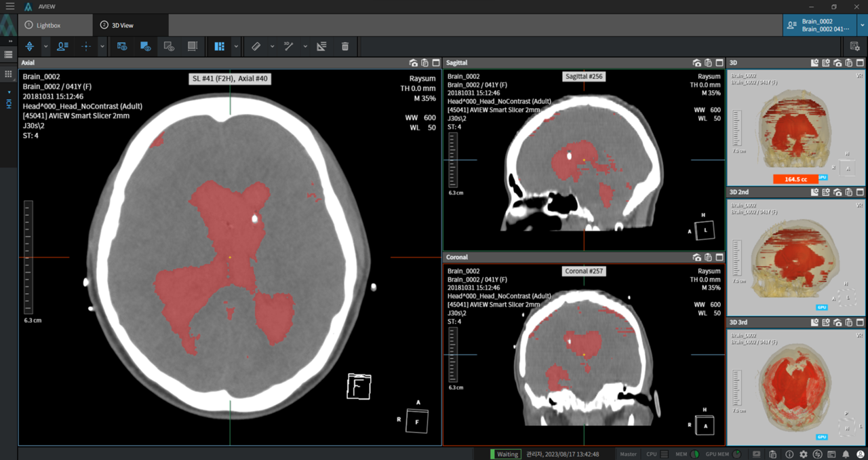
Task: Click the 164.5 cc volume label
Action: click(x=795, y=179)
